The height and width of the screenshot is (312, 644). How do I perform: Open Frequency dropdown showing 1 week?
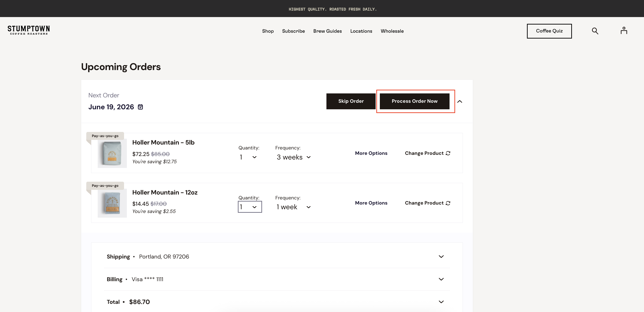pyautogui.click(x=294, y=207)
